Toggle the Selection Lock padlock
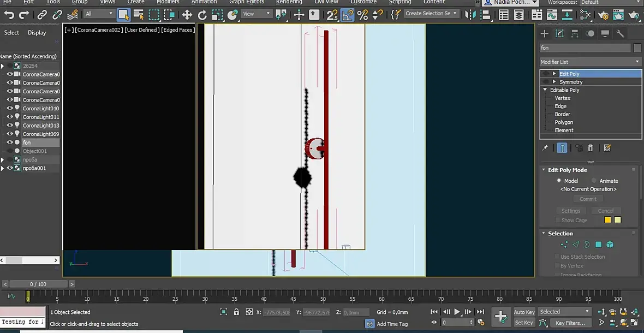The image size is (644, 333). 236,312
